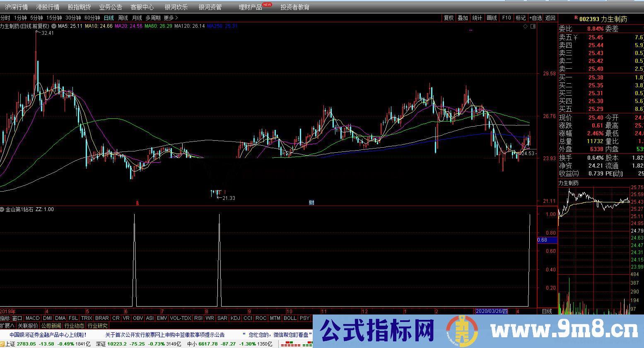The image size is (644, 348).
Task: Select the 指标 tab
Action: click(x=5, y=318)
